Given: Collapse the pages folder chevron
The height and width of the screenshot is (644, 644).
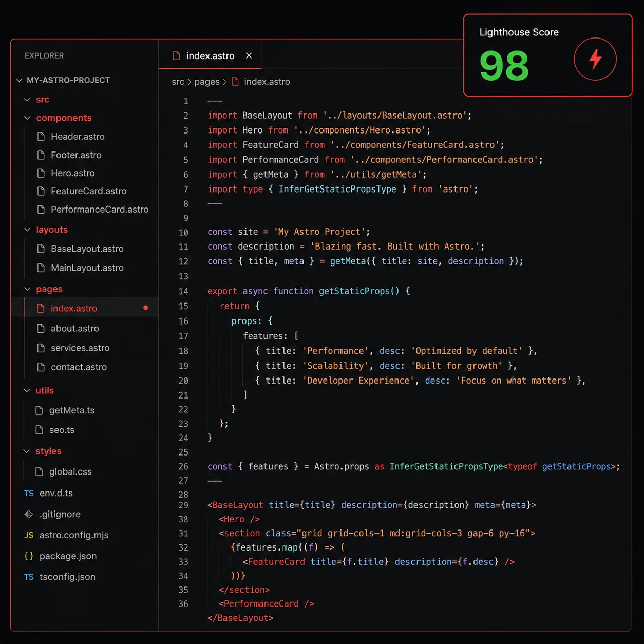Looking at the screenshot, I should [x=27, y=289].
